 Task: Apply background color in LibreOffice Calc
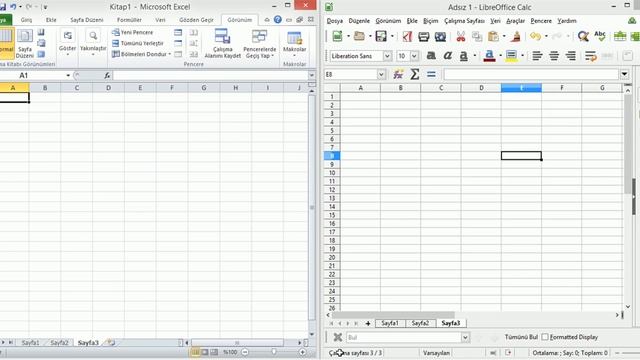[511, 56]
